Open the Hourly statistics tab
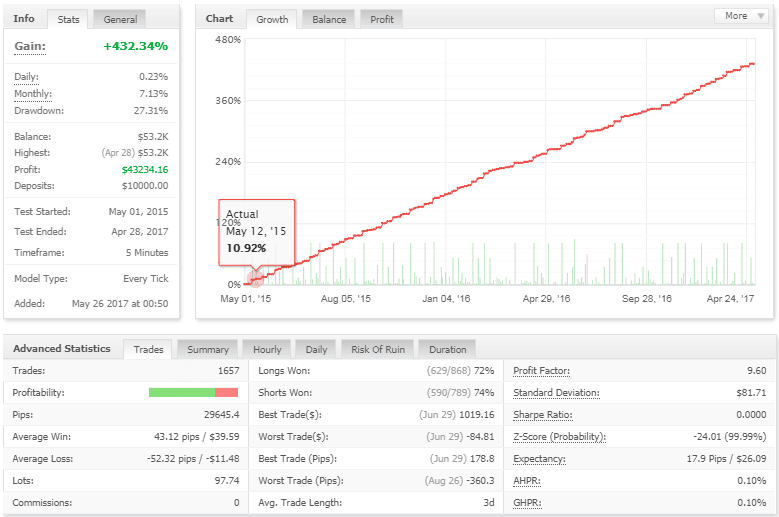 [267, 349]
